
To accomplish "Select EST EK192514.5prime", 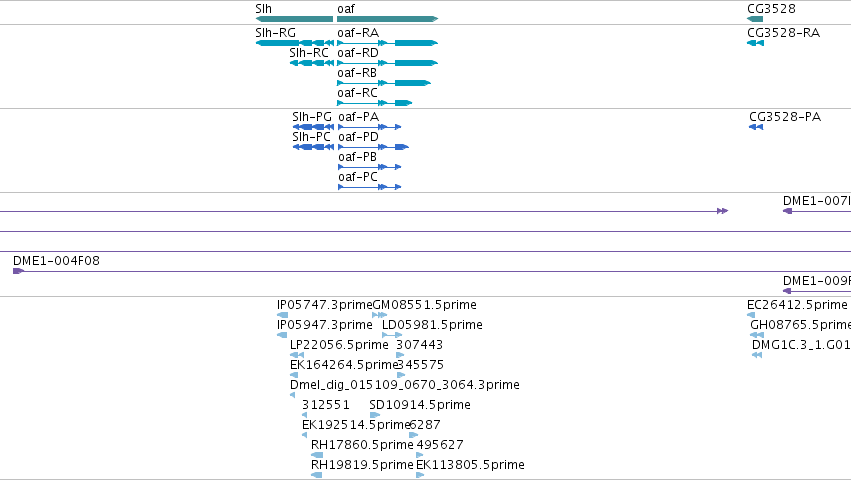I will 304,435.
